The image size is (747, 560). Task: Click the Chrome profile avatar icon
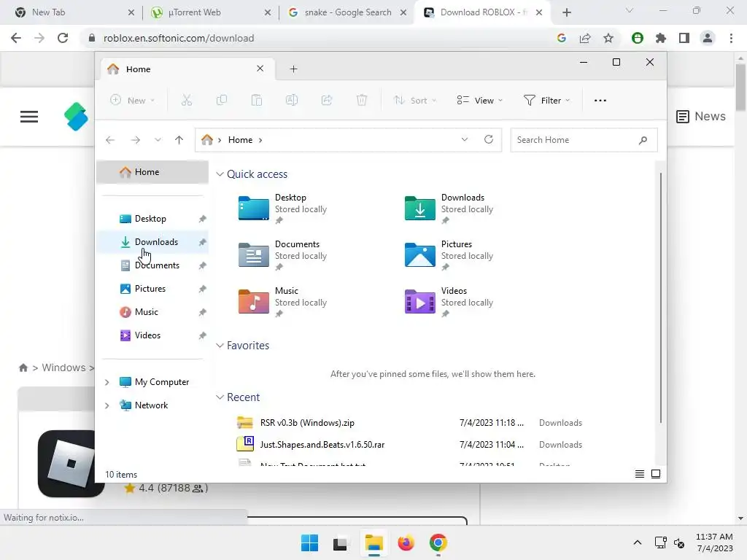coord(708,38)
